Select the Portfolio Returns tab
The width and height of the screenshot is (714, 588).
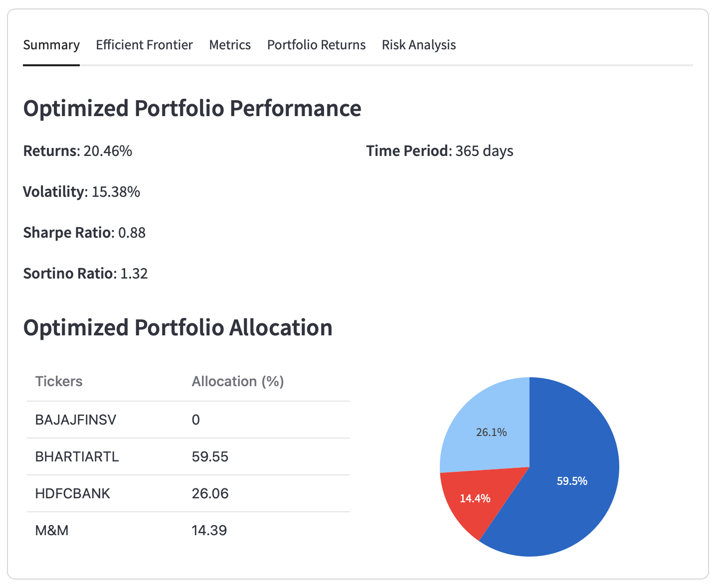[316, 45]
